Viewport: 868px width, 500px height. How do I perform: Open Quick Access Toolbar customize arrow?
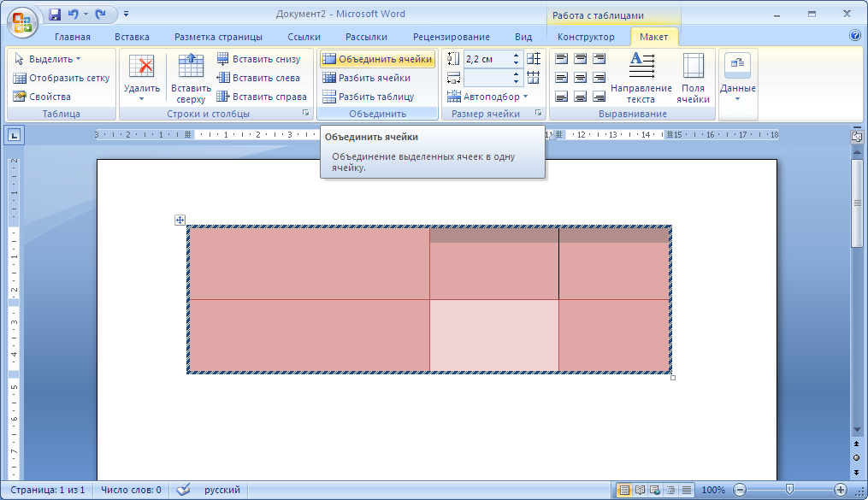point(127,15)
